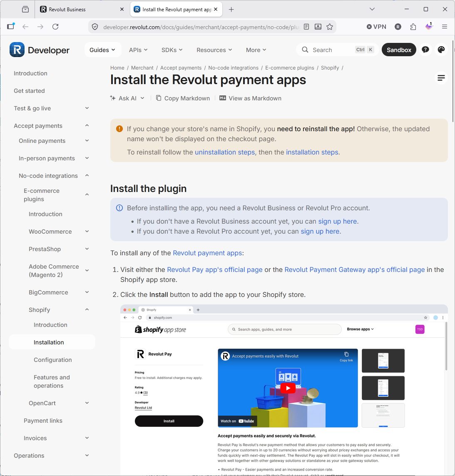The height and width of the screenshot is (476, 455).
Task: Open the Guides dropdown menu
Action: coord(102,50)
